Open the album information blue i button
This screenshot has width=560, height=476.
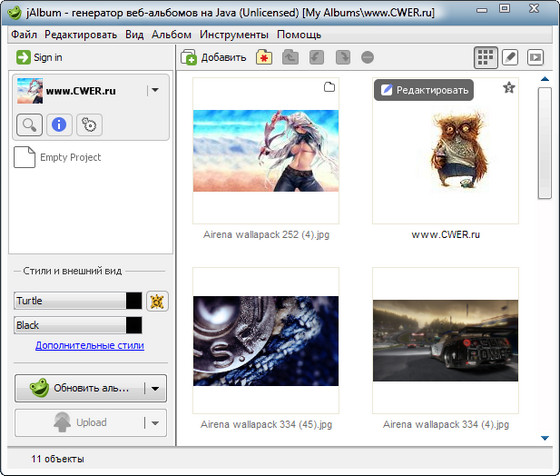[x=59, y=125]
